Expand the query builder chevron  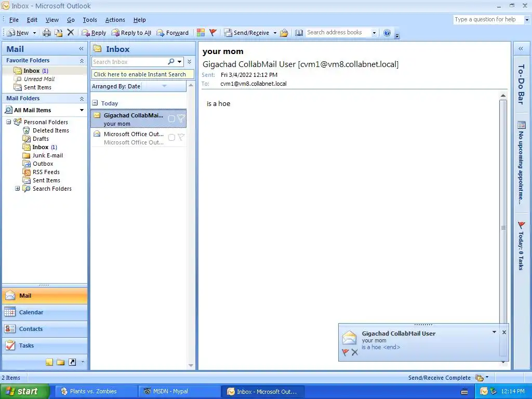pos(189,61)
